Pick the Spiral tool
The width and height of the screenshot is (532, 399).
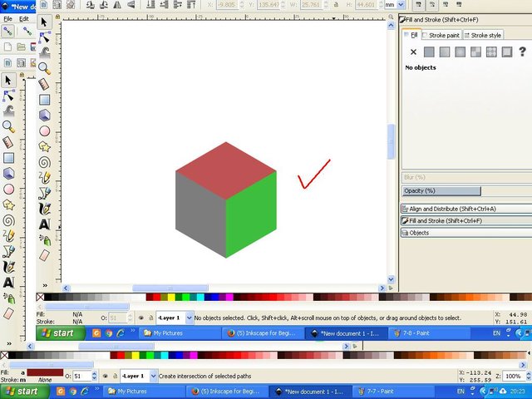coord(45,162)
